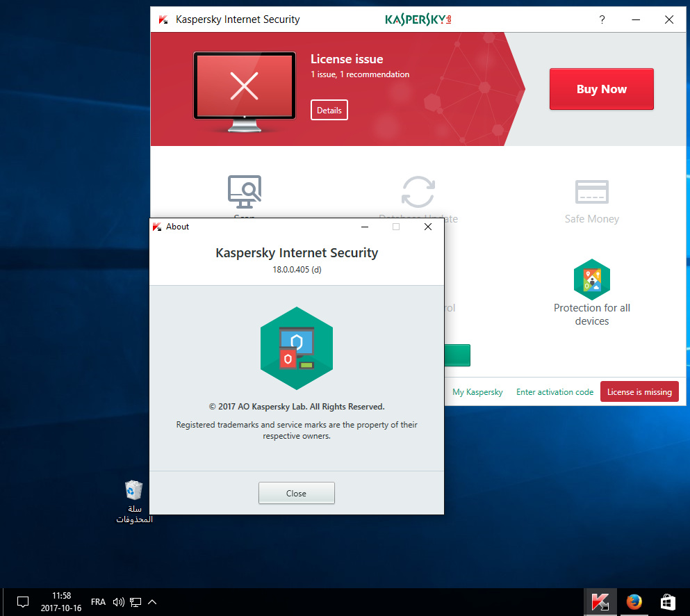Open the Scan feature icon
This screenshot has height=616, width=690.
pos(244,191)
